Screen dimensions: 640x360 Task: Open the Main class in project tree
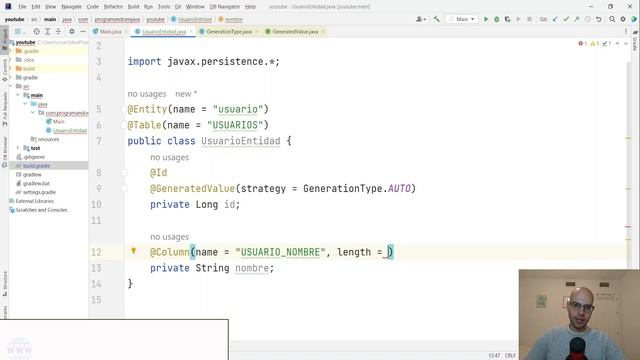[x=59, y=122]
